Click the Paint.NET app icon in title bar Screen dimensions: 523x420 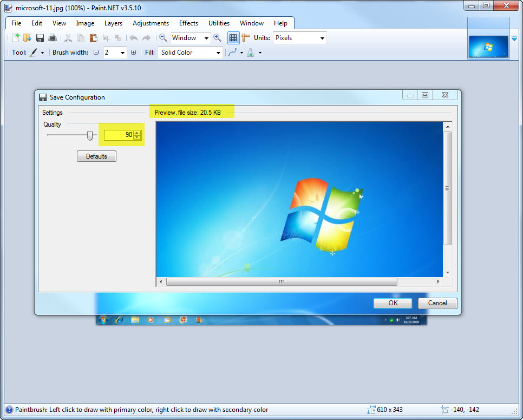coord(8,8)
